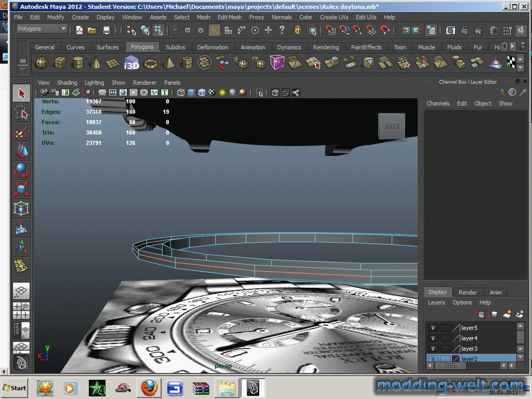The image size is (532, 399).
Task: Select layer5 color swatch slash box
Action: click(x=456, y=328)
